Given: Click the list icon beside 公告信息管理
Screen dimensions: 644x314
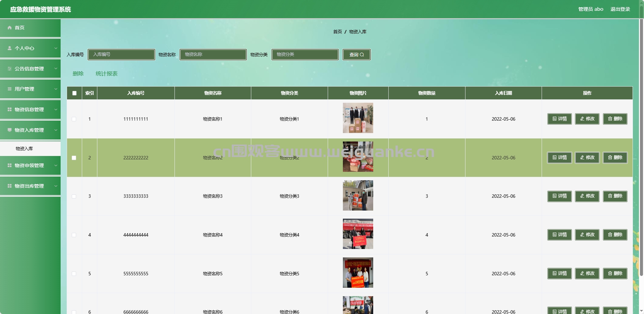Looking at the screenshot, I should pos(9,69).
